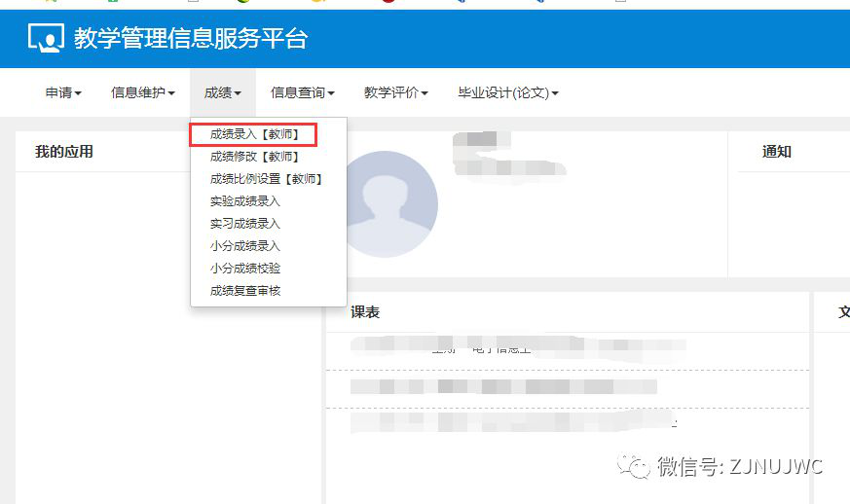Select 成绩录入【教师】 from the dropdown

254,134
